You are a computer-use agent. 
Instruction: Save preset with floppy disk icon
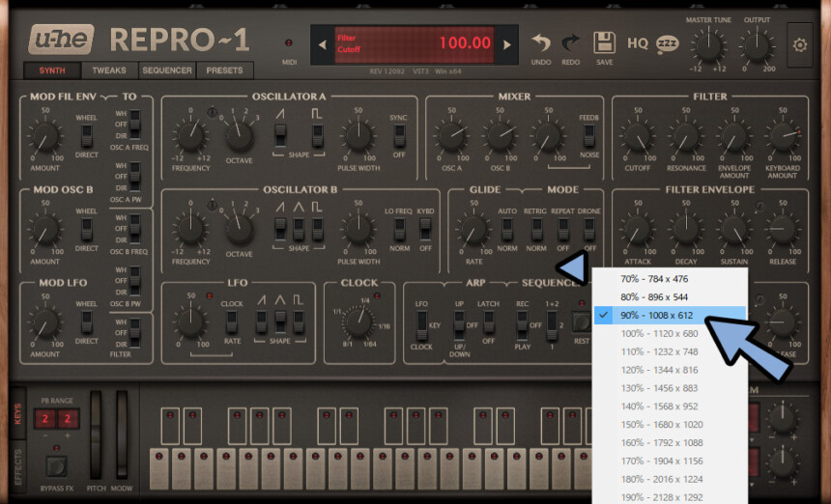coord(604,42)
